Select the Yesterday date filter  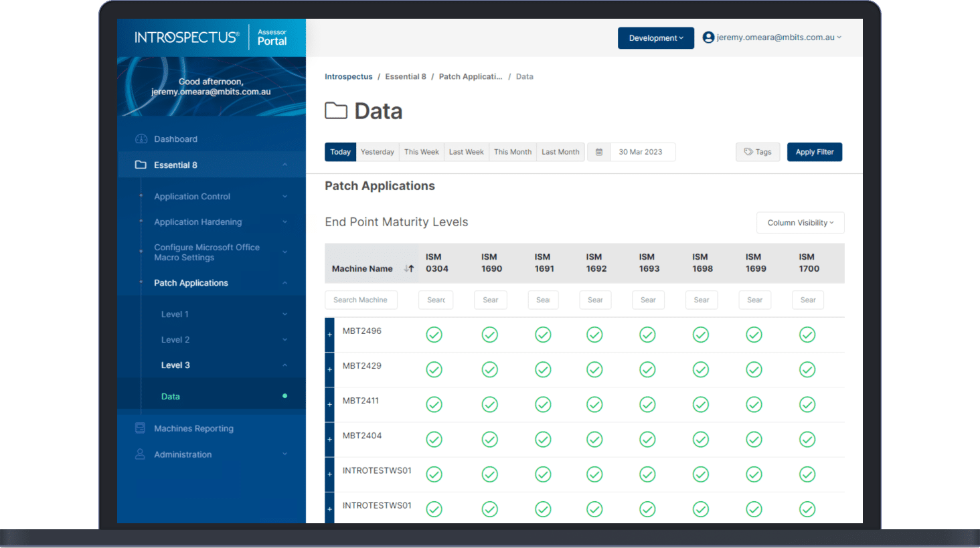pos(378,152)
